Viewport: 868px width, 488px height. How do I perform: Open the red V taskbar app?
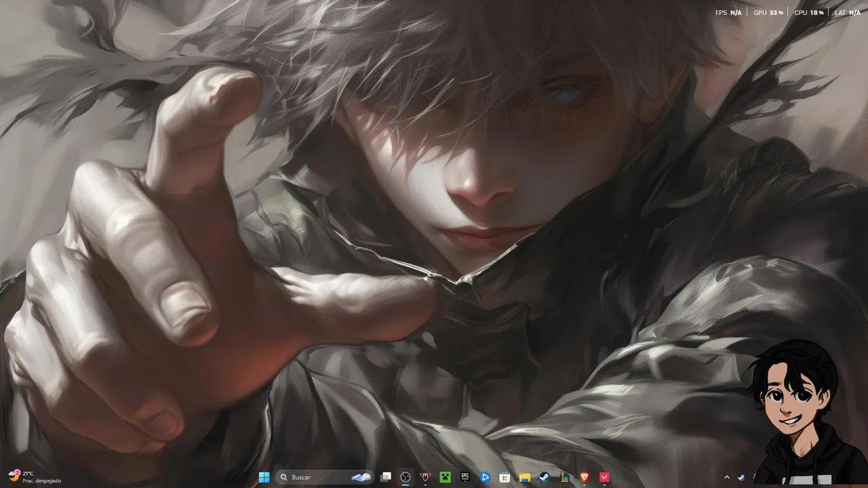click(604, 477)
